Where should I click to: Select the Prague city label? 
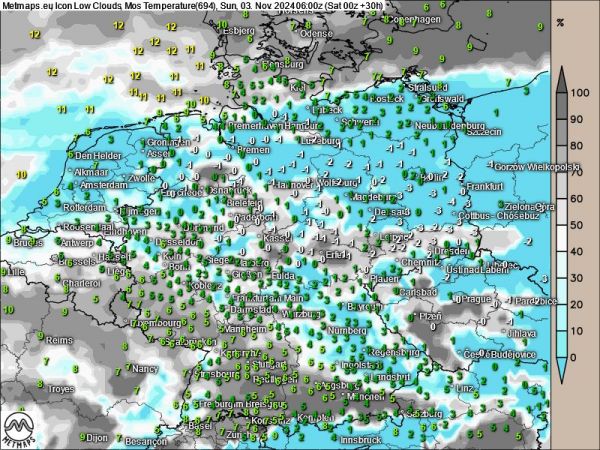pyautogui.click(x=474, y=299)
